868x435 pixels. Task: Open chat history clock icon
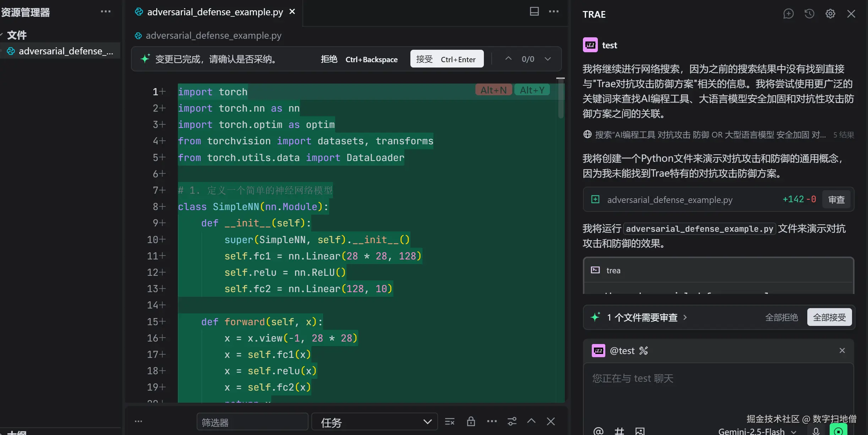[809, 14]
